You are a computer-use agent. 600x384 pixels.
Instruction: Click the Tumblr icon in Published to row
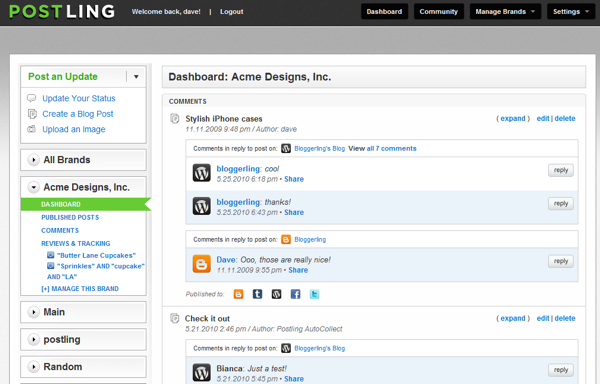click(x=258, y=294)
